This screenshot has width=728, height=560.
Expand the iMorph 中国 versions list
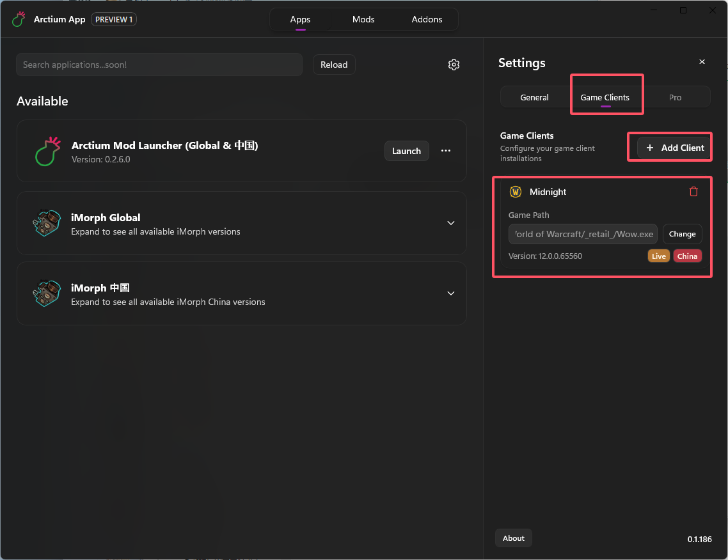click(451, 293)
